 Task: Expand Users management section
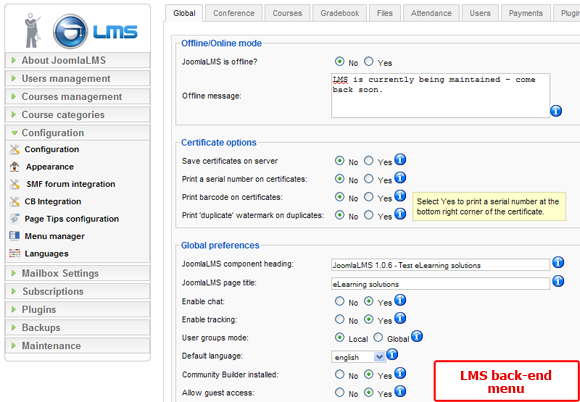click(x=77, y=78)
